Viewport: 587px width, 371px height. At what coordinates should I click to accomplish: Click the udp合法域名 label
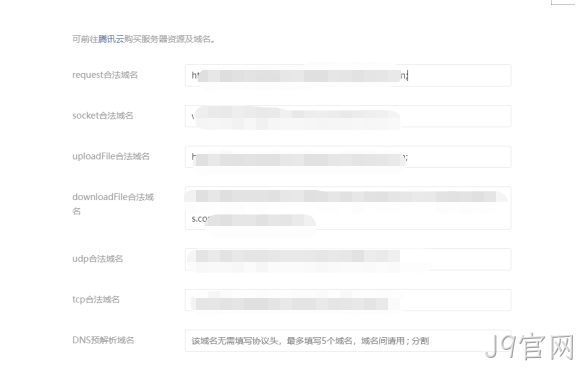[98, 259]
